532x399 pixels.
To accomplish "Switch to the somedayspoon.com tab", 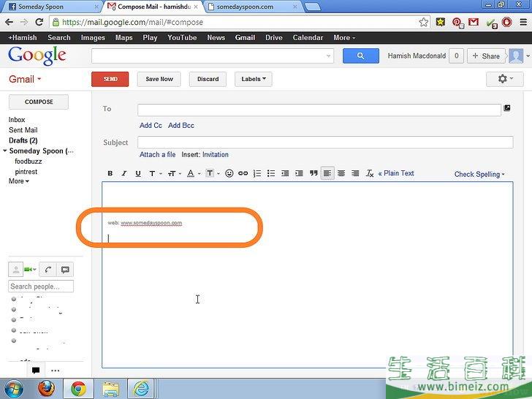I will click(253, 7).
